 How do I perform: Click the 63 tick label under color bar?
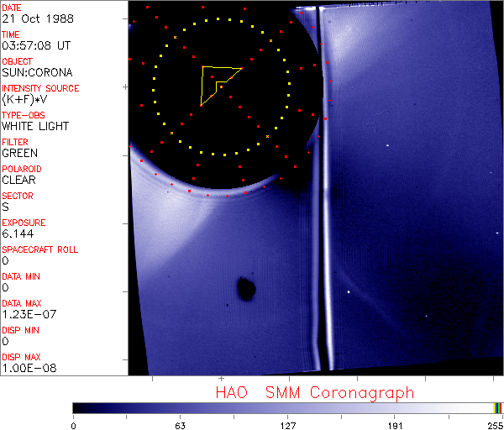180,424
